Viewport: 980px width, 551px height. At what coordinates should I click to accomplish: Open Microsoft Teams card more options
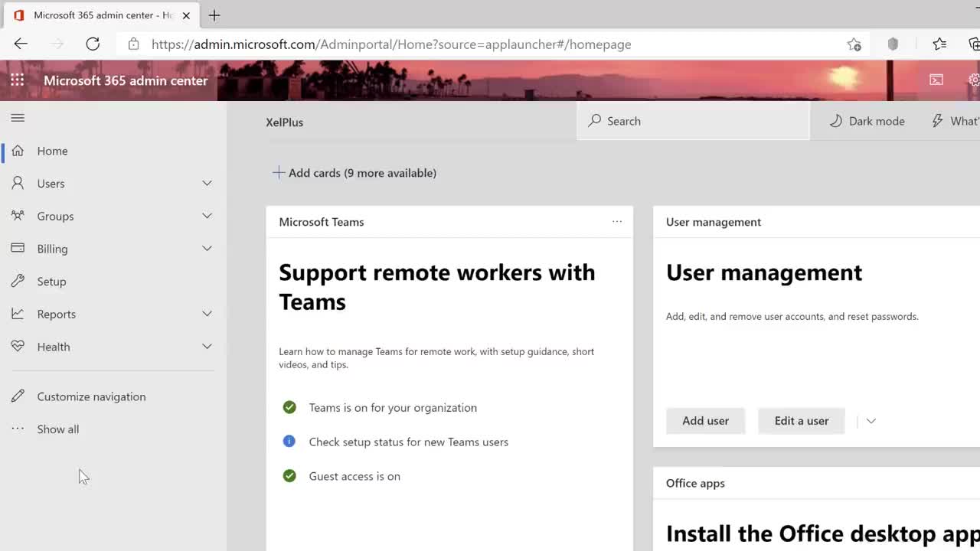point(617,222)
